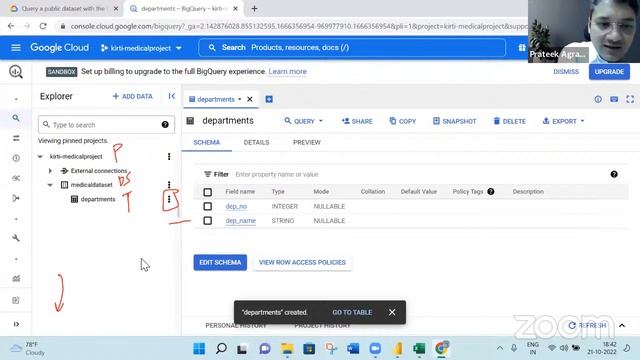640x360 pixels.
Task: Open Windows taskbar search
Action: tap(221, 349)
